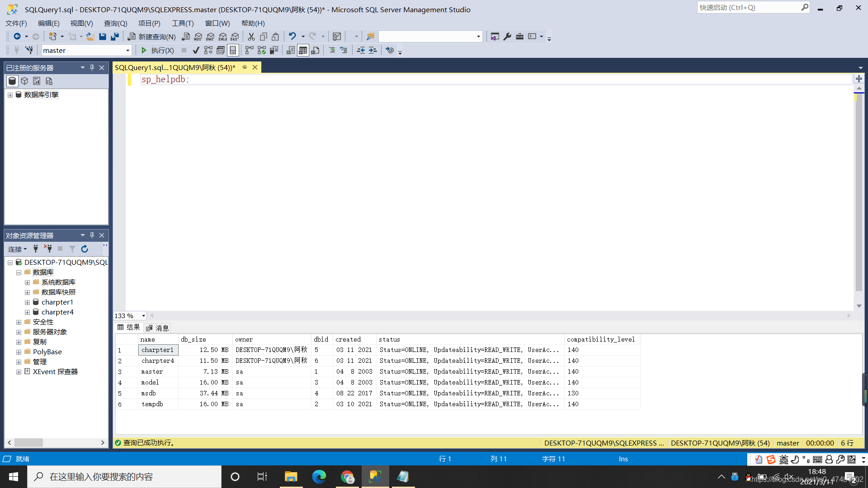Screen dimensions: 868x488
Task: Open Microsoft Edge from taskbar
Action: (319, 477)
